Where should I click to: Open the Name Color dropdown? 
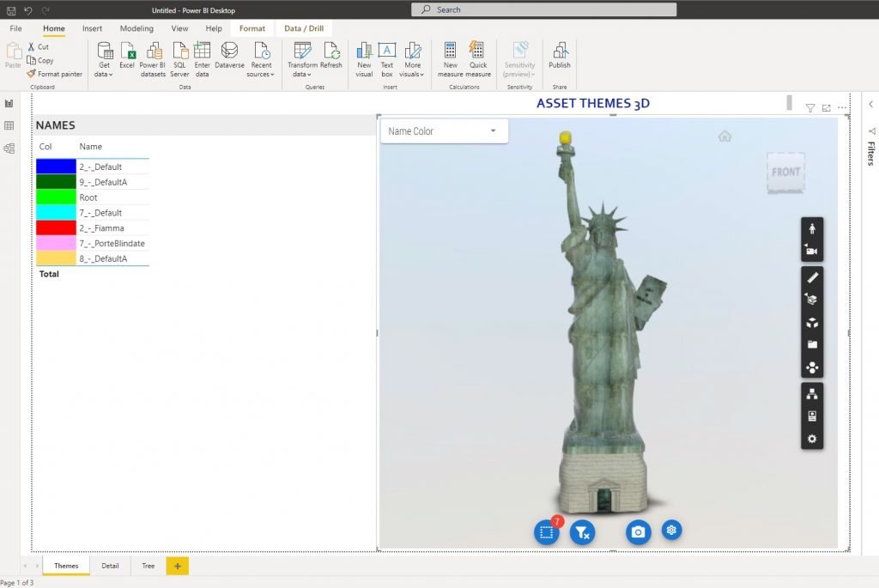(444, 131)
